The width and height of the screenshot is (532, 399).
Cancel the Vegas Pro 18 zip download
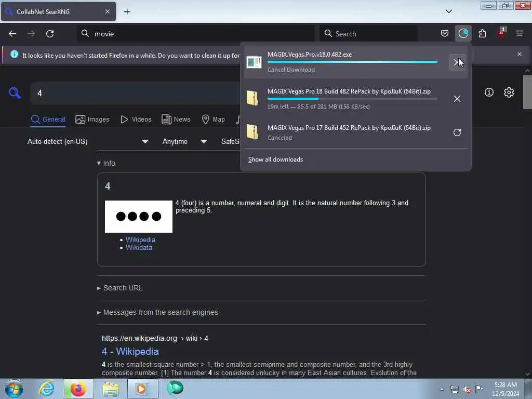[457, 99]
